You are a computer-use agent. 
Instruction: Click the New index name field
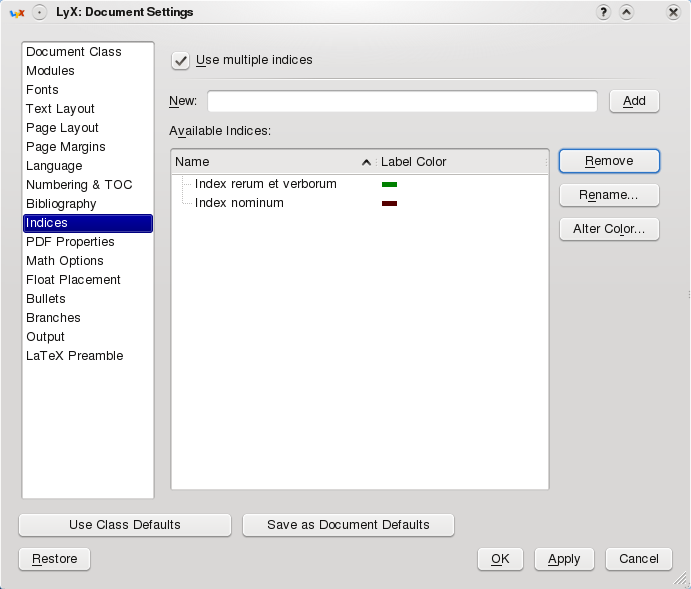(402, 101)
